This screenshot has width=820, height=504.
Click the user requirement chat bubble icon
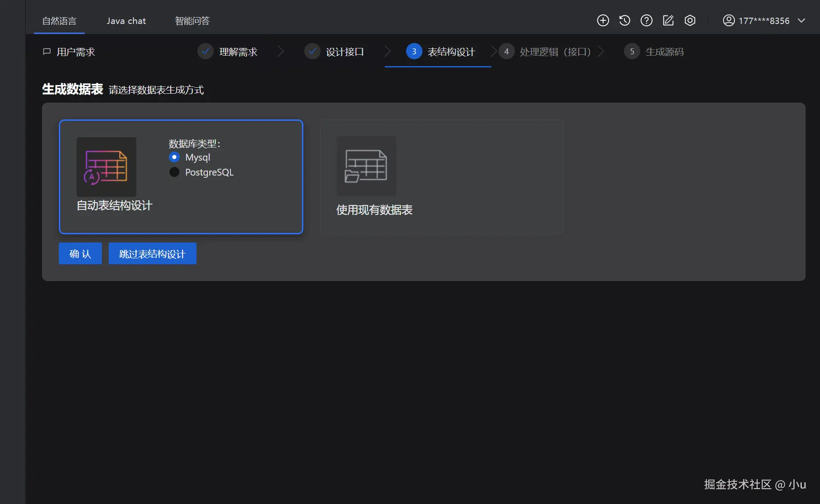(x=47, y=52)
